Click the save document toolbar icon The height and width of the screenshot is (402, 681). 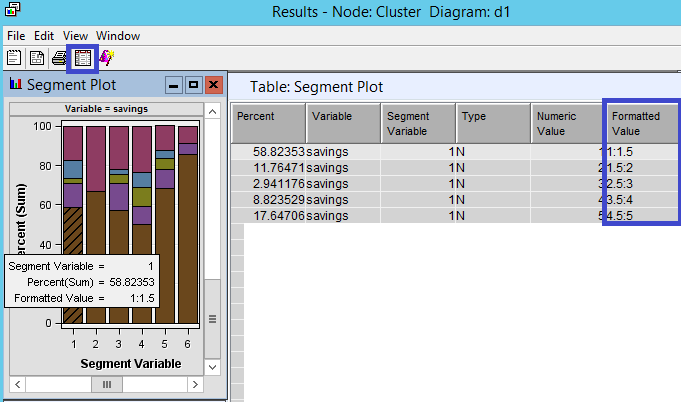click(37, 57)
